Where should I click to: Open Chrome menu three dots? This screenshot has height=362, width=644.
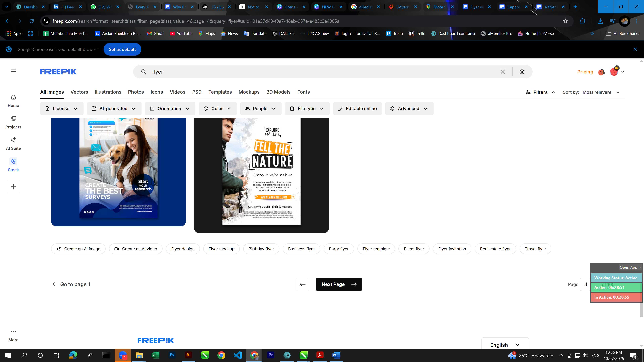637,21
